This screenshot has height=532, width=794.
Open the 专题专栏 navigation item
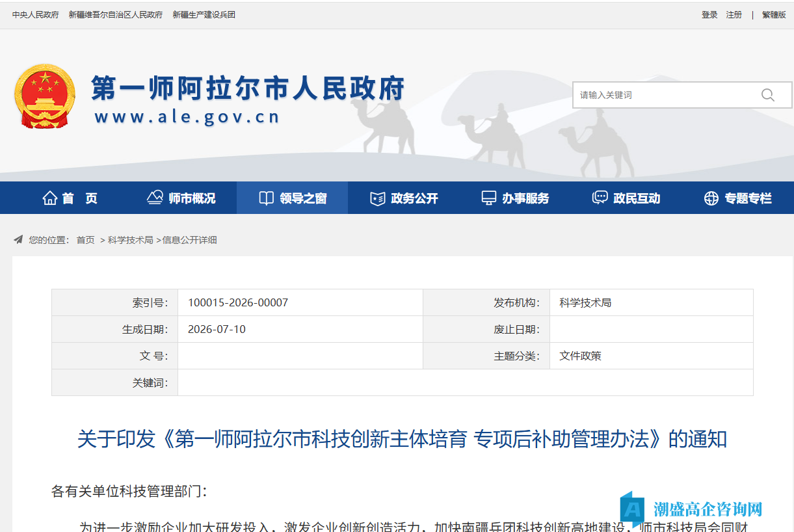(x=738, y=198)
